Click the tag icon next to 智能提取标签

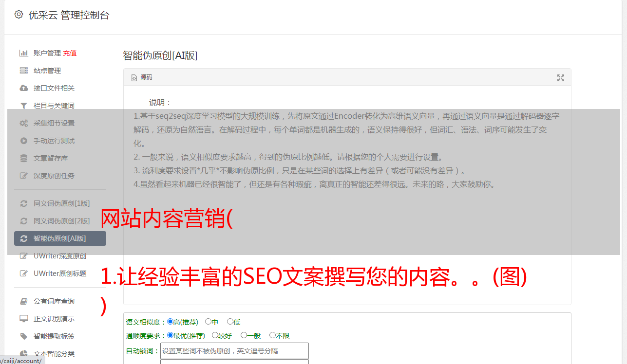coord(23,336)
